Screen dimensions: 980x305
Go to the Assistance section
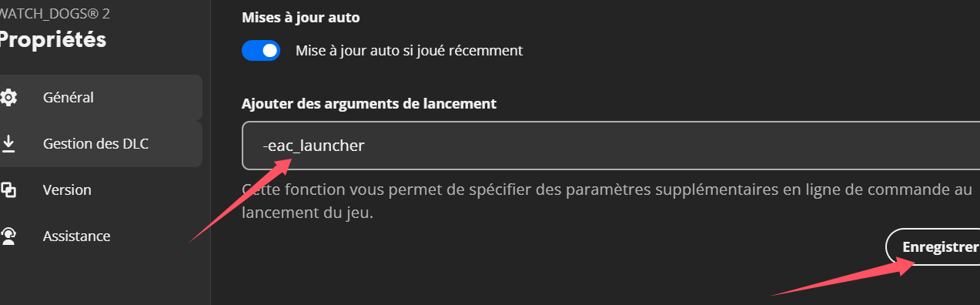pos(101,236)
